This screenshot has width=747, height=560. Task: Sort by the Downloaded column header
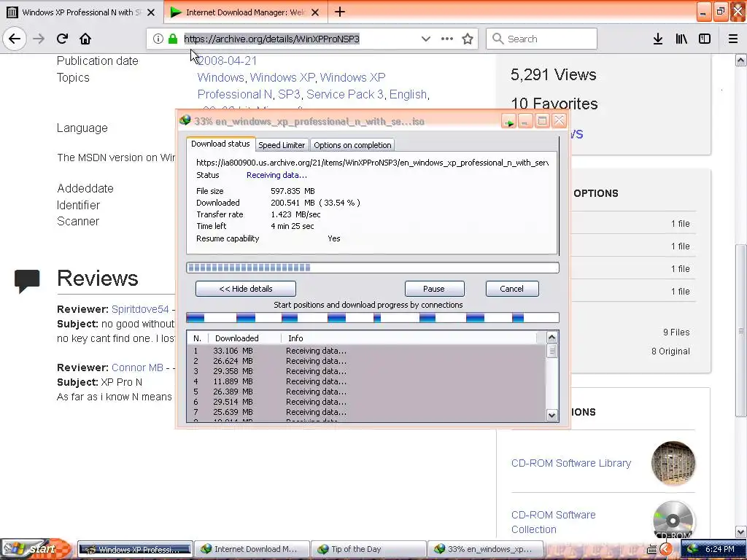coord(245,338)
